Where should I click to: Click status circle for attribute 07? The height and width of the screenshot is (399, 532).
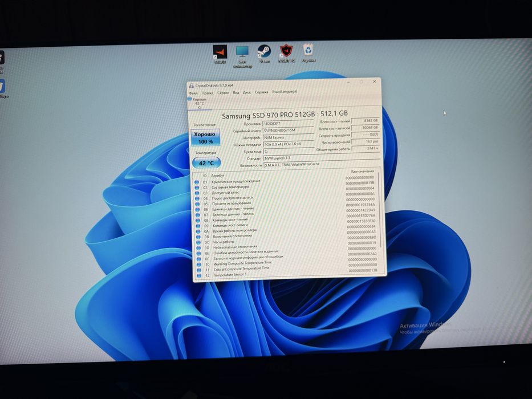198,215
